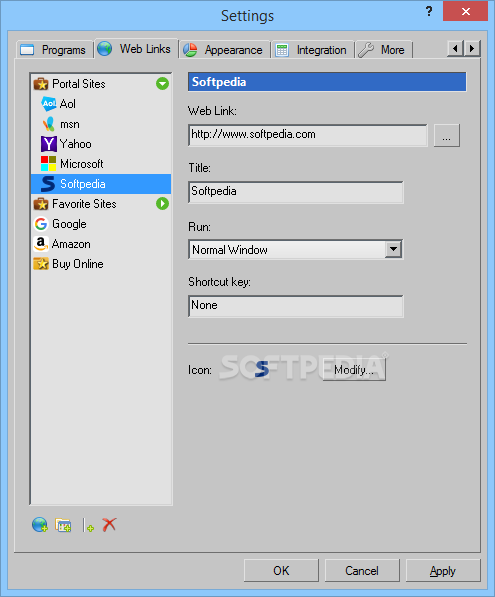The image size is (495, 597).
Task: Click the msn butterfly icon
Action: click(49, 124)
